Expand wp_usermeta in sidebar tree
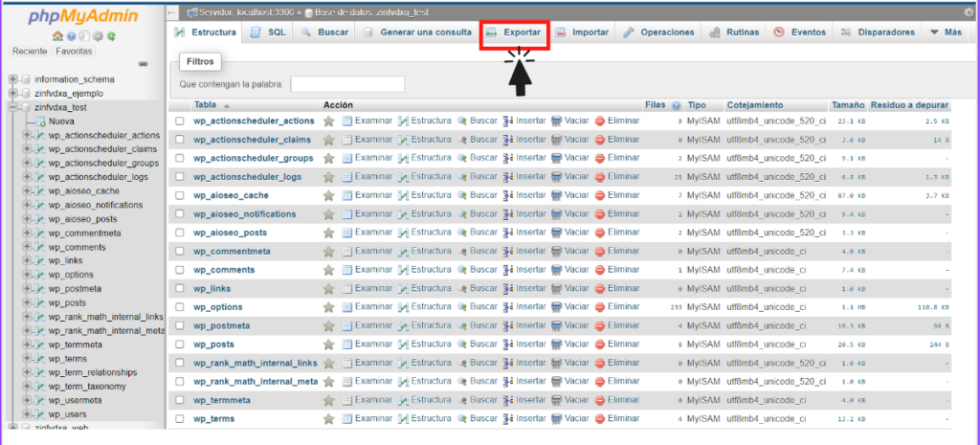Image resolution: width=980 pixels, height=445 pixels. tap(27, 400)
